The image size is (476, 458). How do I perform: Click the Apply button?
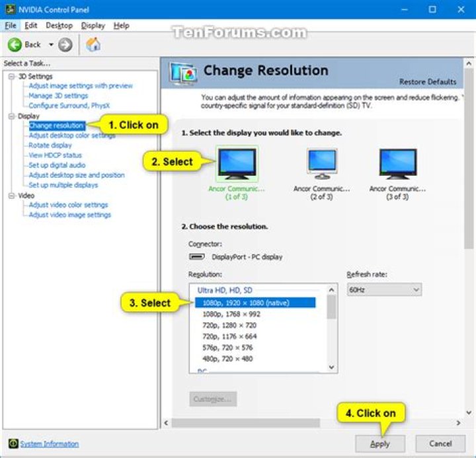(x=380, y=443)
